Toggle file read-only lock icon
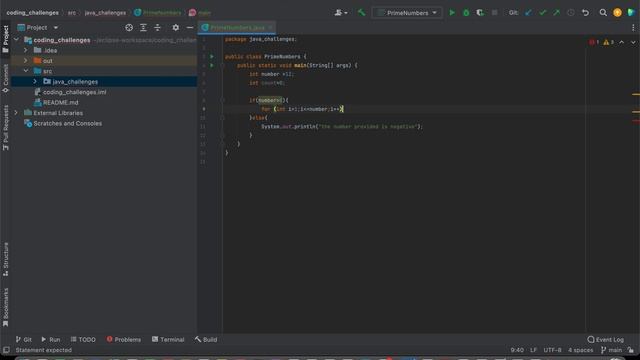This screenshot has width=640, height=360. (631, 350)
